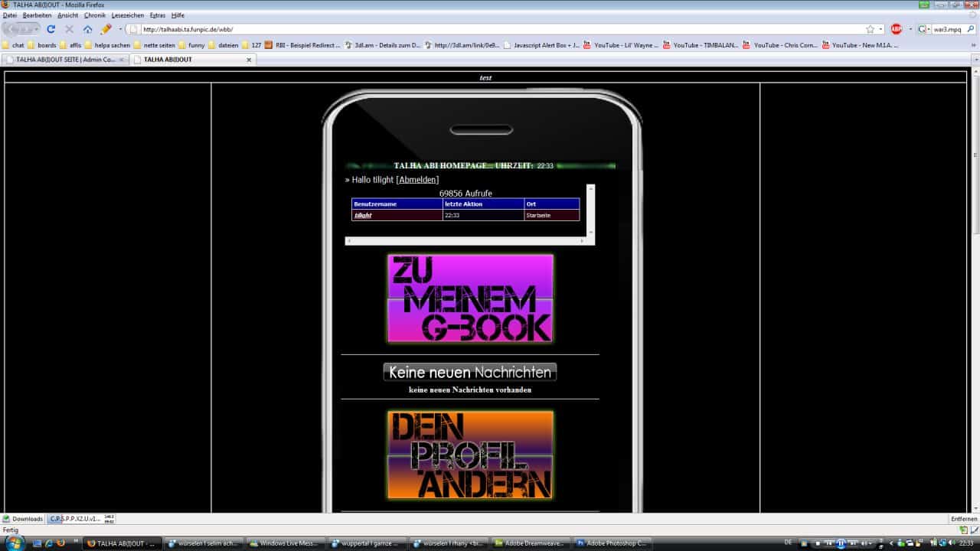Click the stop loading X icon

tap(69, 29)
